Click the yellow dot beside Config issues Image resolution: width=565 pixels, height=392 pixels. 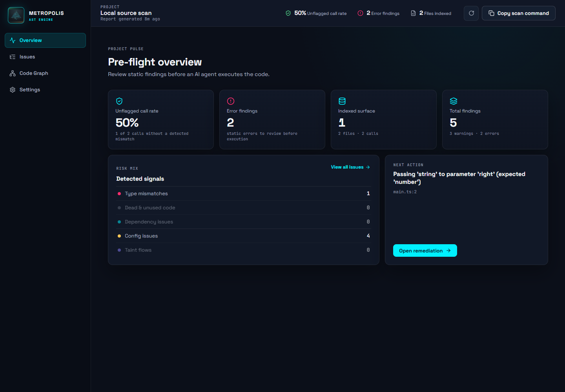[119, 236]
